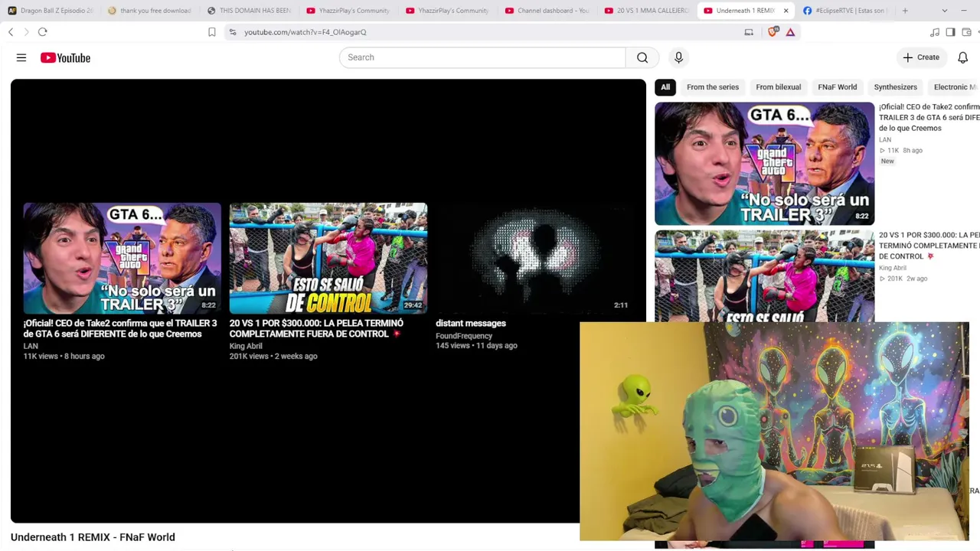Open the notifications bell

click(963, 57)
